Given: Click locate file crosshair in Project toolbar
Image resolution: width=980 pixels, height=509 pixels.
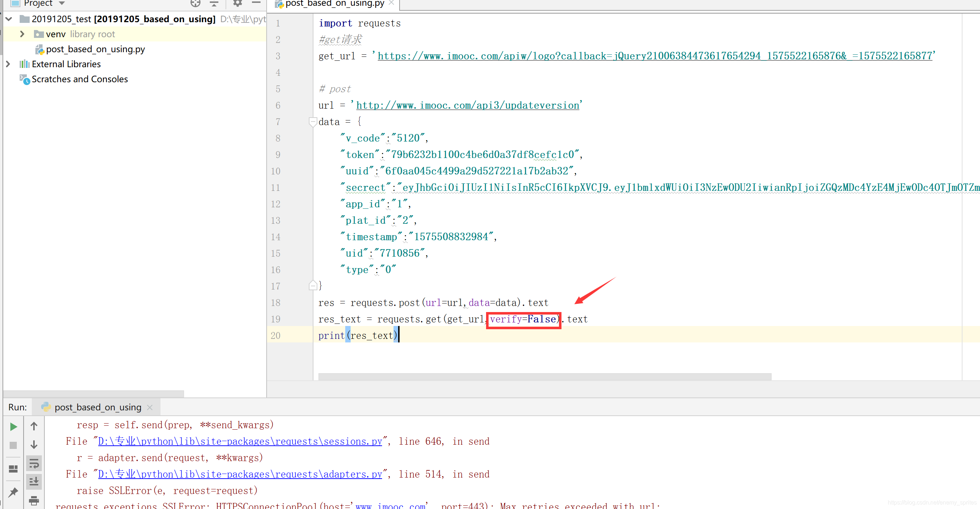Looking at the screenshot, I should point(195,4).
